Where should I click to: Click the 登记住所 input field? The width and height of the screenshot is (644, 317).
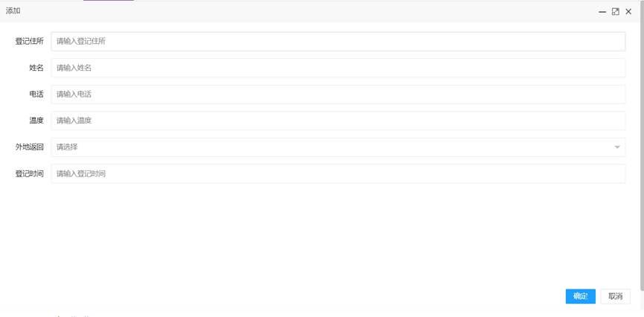[x=338, y=42]
